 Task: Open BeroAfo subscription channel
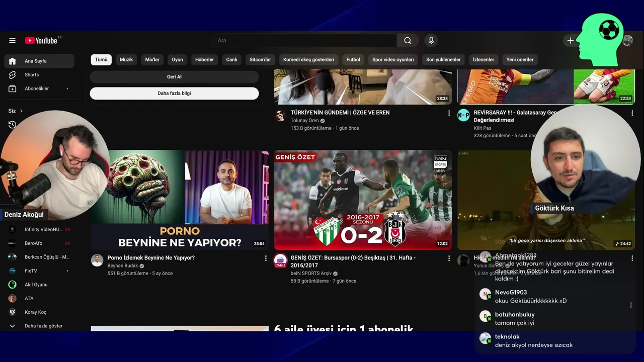[39, 243]
